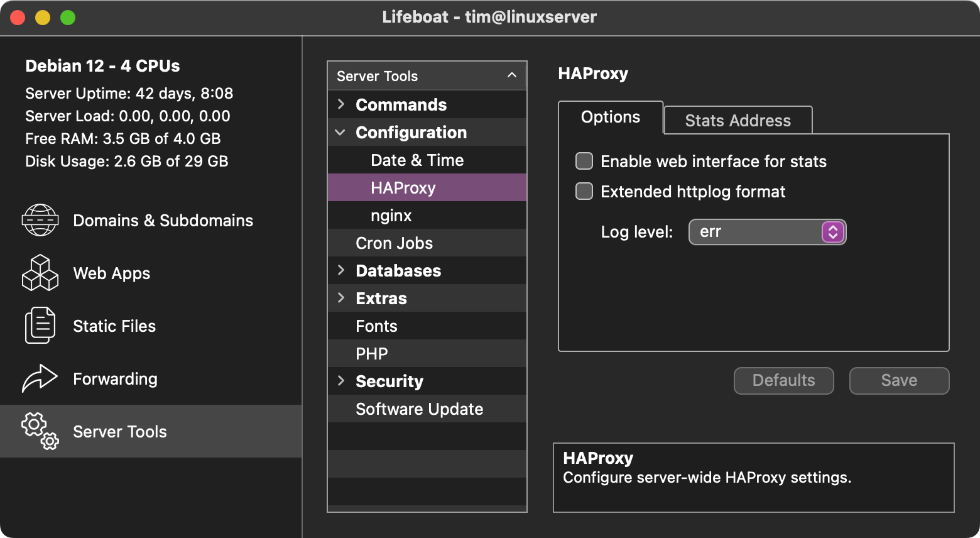Click 'Disk Usage: 2.6 GB of 29 GB'

coord(126,161)
